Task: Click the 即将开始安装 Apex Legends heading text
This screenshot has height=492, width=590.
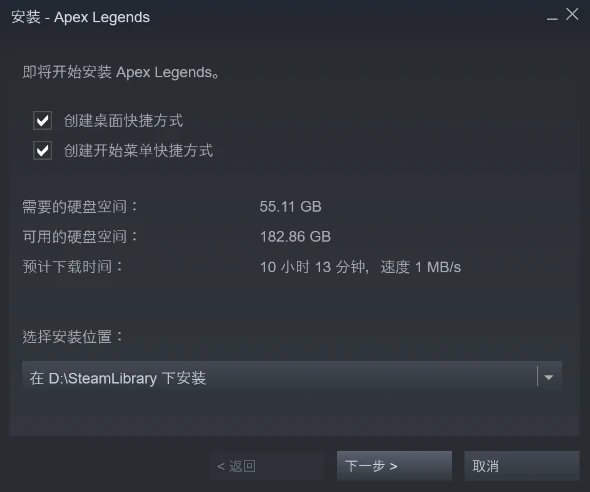Action: (x=121, y=72)
